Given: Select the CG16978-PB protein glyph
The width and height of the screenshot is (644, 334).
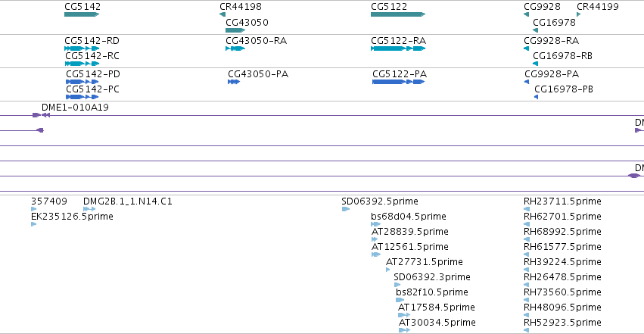Looking at the screenshot, I should tap(537, 97).
